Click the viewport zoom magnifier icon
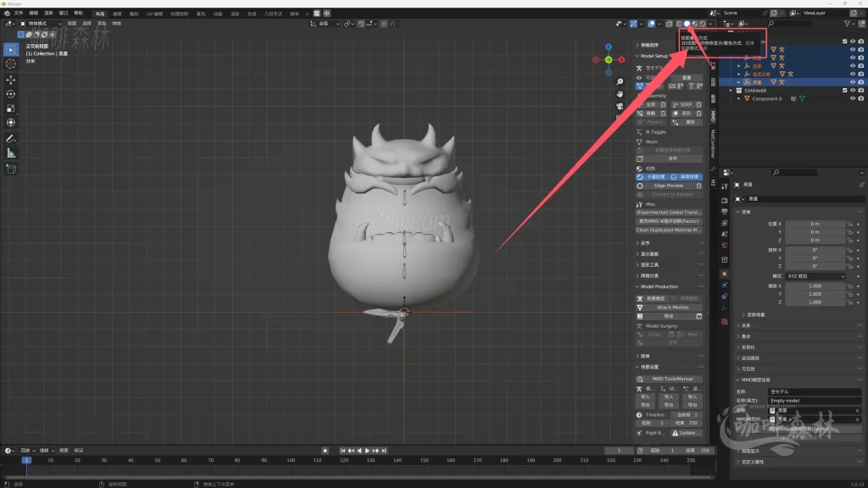This screenshot has height=488, width=868. (x=620, y=82)
